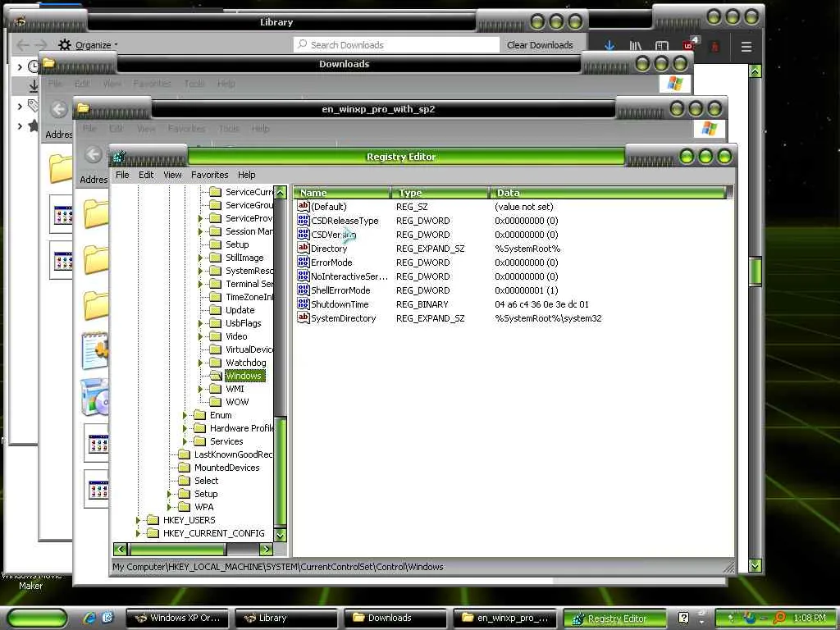Expand the HKEY_USERS hive
Screen dimensions: 840x630
138,520
